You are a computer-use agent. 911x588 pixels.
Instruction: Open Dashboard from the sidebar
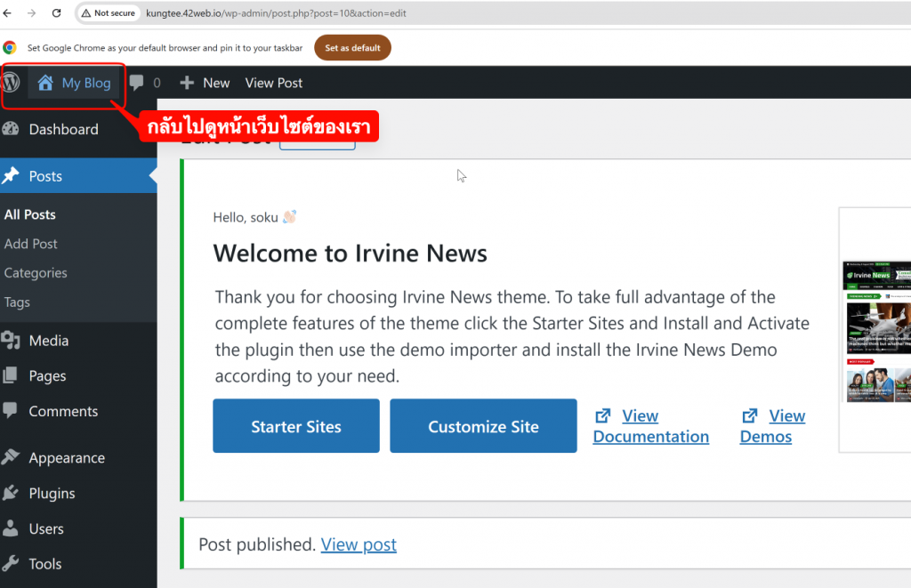tap(62, 129)
